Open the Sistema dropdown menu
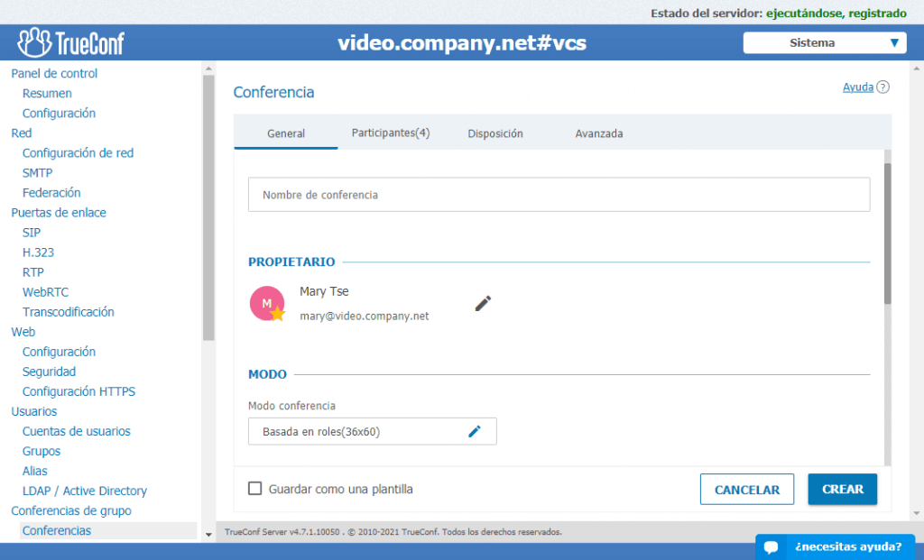 (x=824, y=42)
